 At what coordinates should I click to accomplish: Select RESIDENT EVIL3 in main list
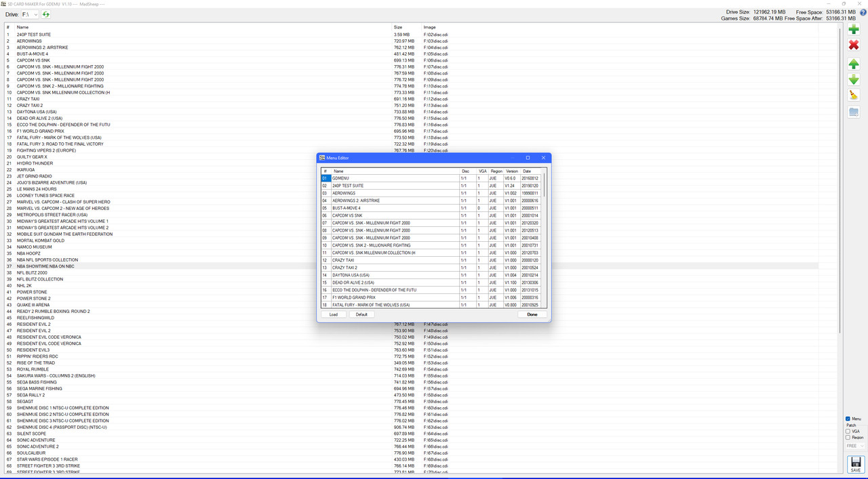pos(33,350)
